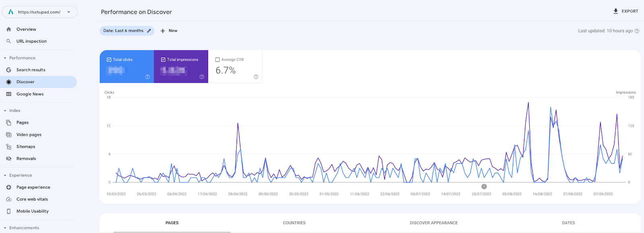
Task: Uncheck the Total clicks checkbox
Action: [109, 59]
